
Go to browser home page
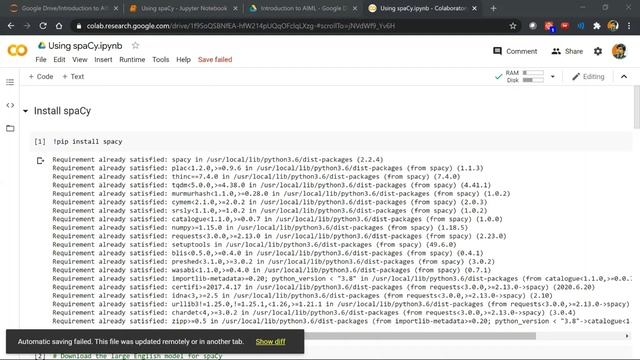pos(59,26)
